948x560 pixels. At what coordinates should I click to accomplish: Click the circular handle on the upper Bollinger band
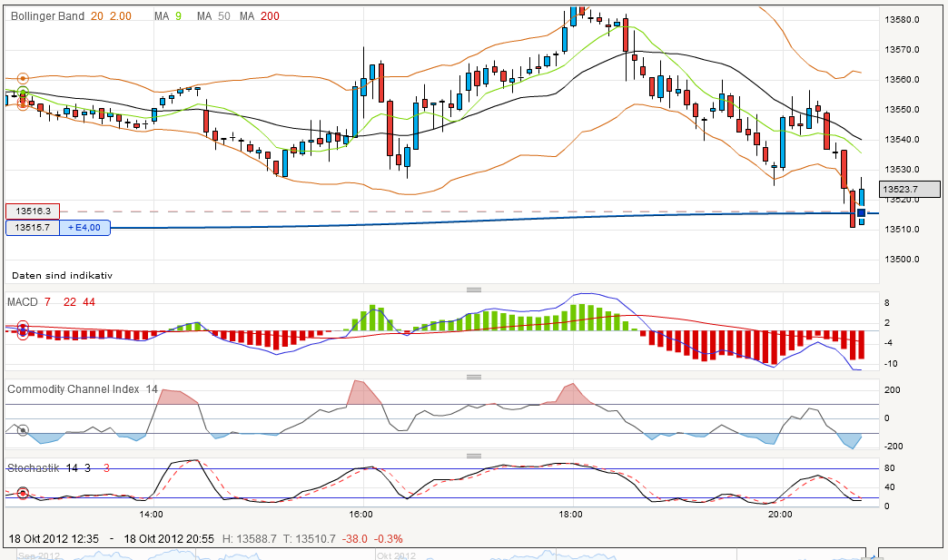pos(23,78)
